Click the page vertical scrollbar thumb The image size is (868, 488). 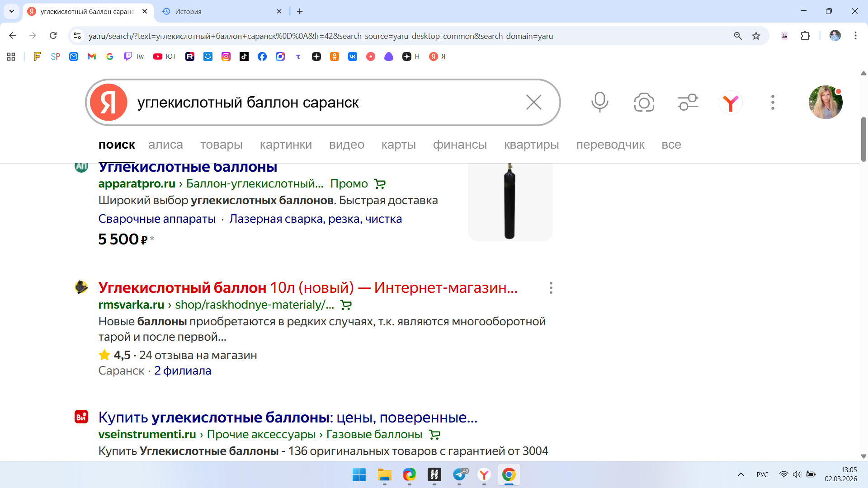click(x=863, y=139)
